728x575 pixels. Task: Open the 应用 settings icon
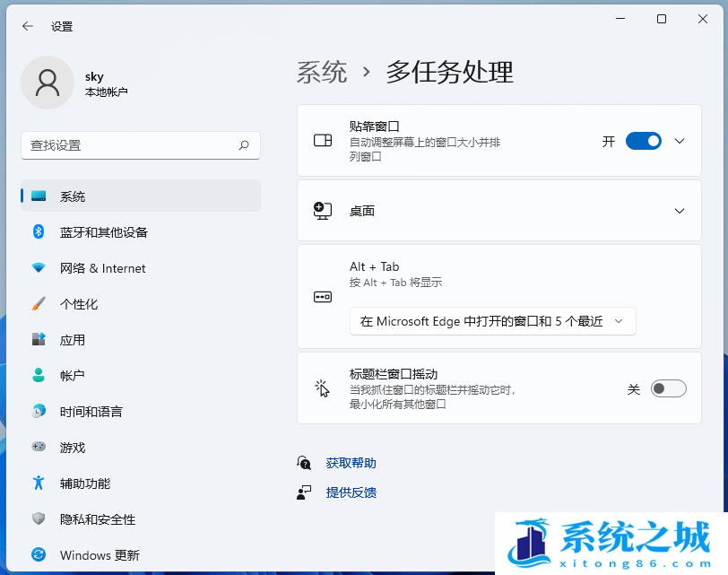coord(38,339)
